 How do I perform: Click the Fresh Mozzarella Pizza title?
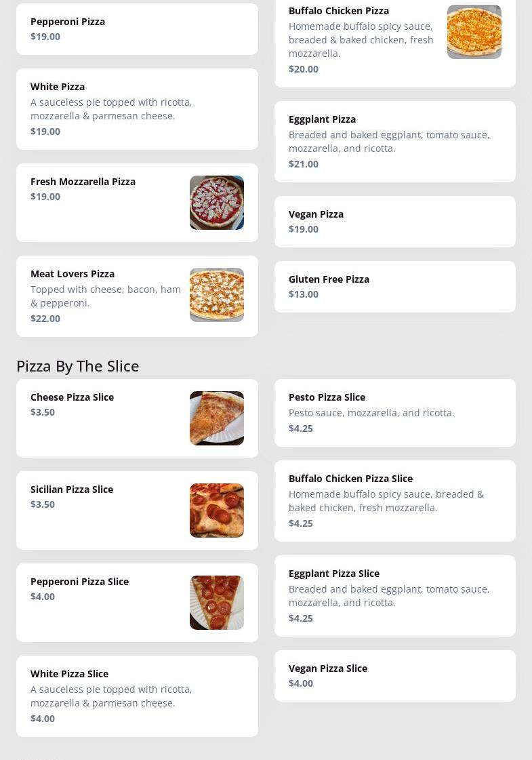click(x=83, y=182)
